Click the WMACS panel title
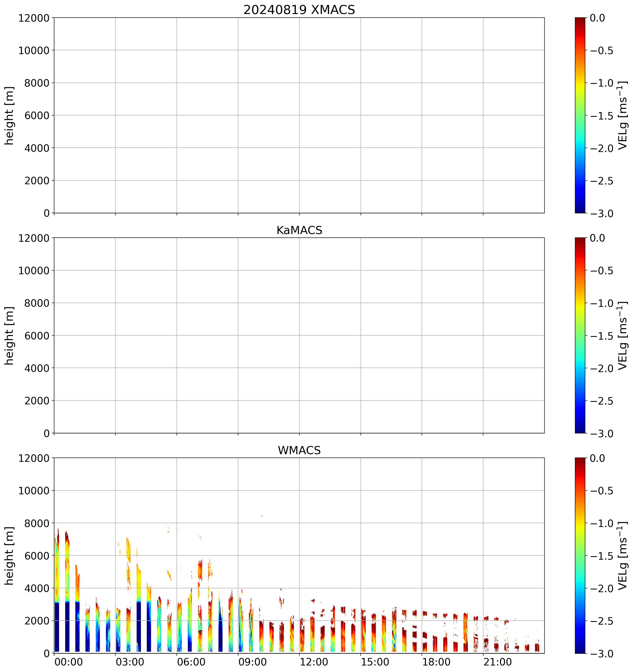This screenshot has height=672, width=634. pyautogui.click(x=299, y=450)
